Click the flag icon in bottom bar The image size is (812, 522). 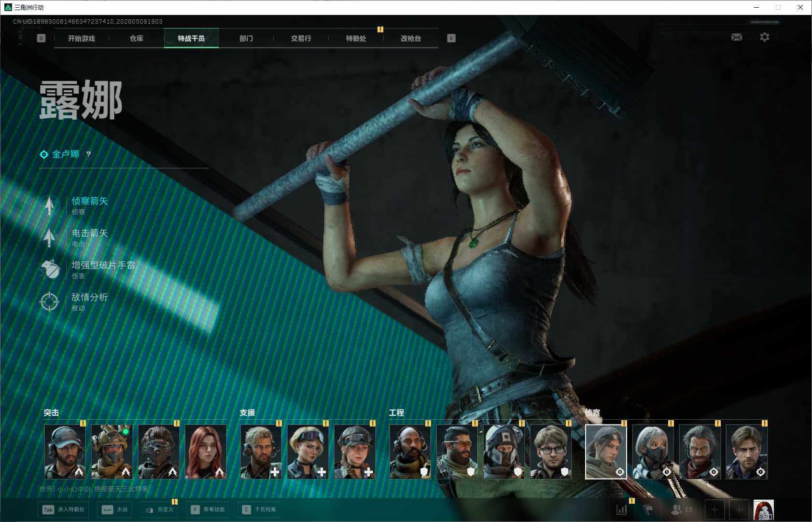pyautogui.click(x=648, y=509)
